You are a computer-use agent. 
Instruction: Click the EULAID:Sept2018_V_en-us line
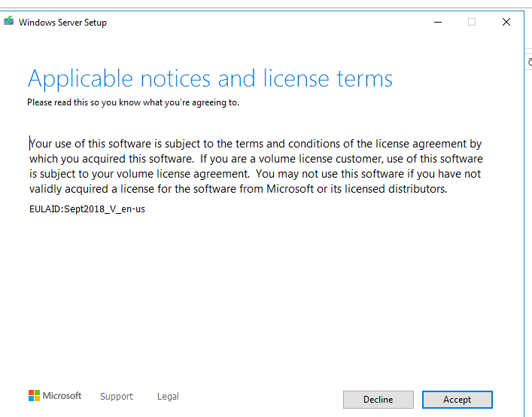point(87,209)
